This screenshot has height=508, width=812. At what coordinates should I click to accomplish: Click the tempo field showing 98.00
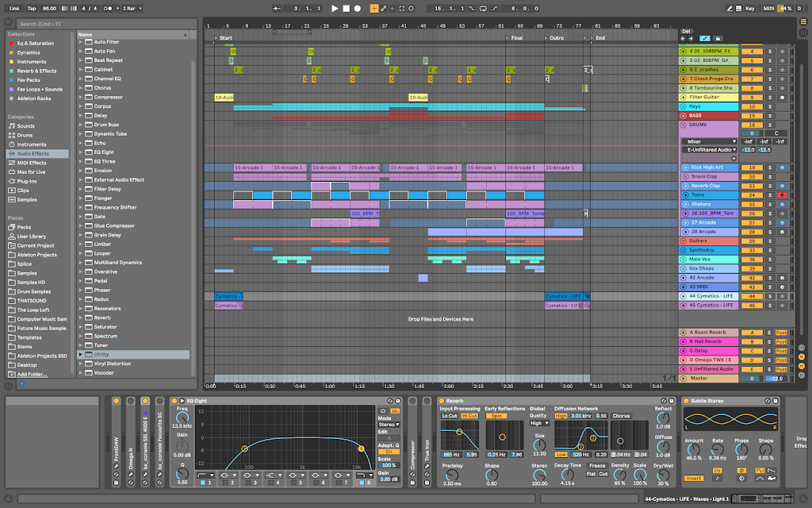pos(49,8)
